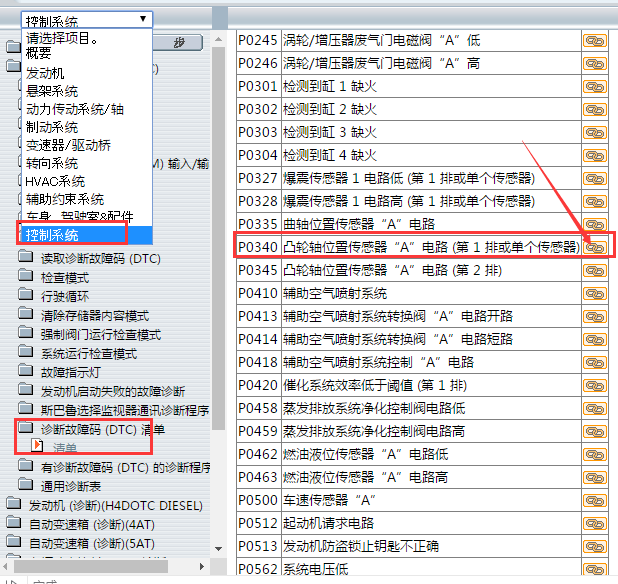Collapse 诊断故障码 (DTC) 清单 folder

[x=26, y=426]
